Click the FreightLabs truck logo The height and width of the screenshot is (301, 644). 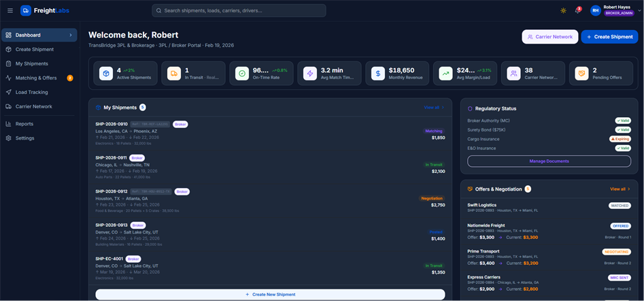tap(26, 11)
